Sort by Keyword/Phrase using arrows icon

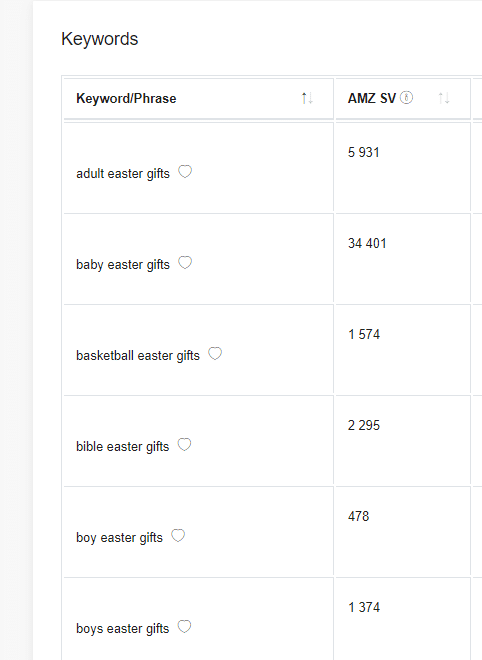pyautogui.click(x=307, y=98)
